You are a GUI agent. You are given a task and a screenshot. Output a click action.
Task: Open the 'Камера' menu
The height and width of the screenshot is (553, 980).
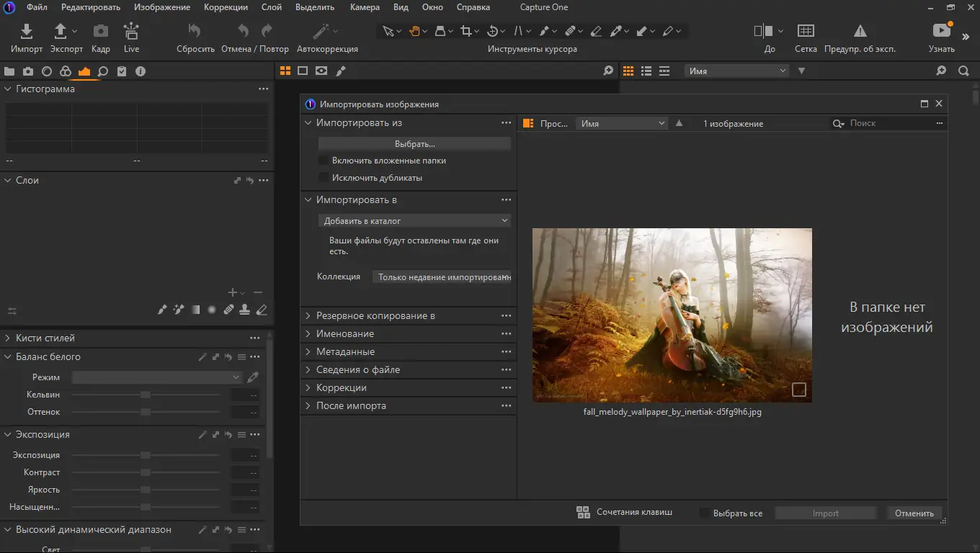tap(365, 7)
